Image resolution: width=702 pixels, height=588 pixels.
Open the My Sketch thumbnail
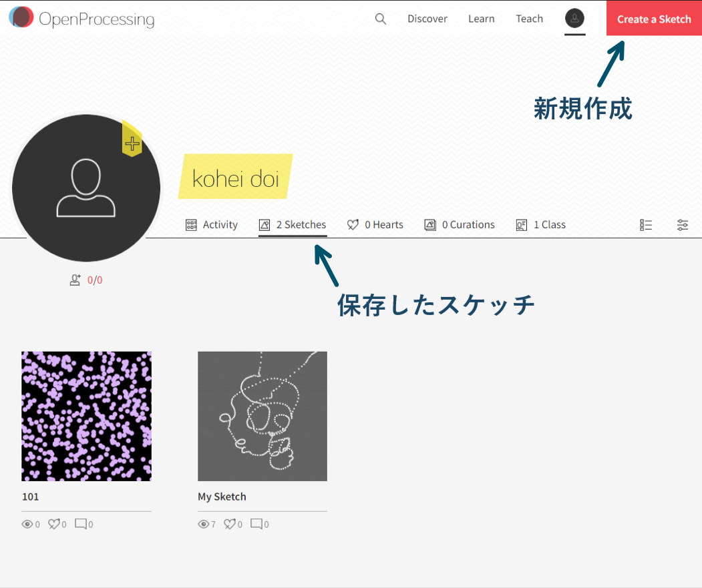coord(262,416)
